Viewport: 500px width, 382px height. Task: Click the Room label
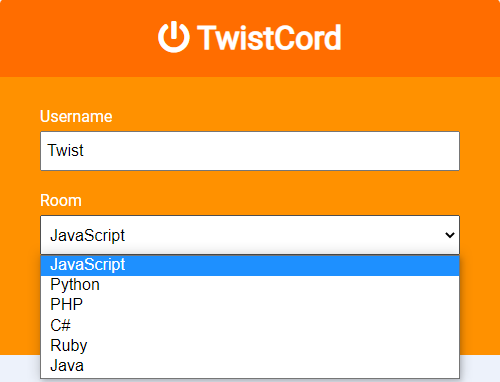pos(61,200)
